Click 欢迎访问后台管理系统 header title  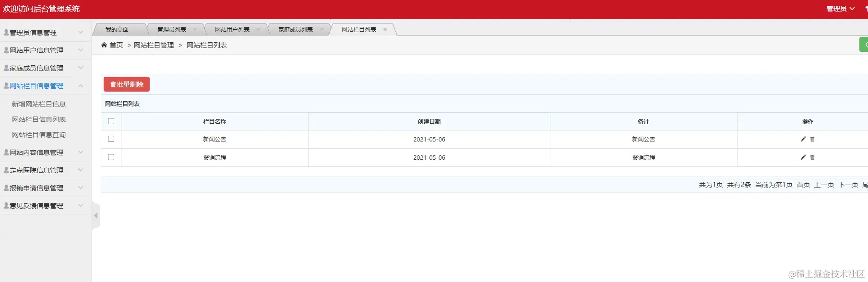pos(41,9)
